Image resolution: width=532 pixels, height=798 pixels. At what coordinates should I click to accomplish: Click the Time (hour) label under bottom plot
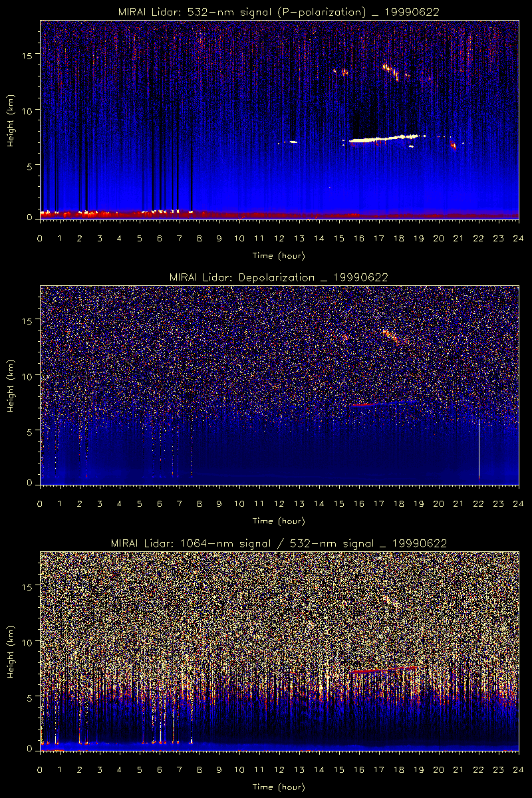click(x=279, y=787)
